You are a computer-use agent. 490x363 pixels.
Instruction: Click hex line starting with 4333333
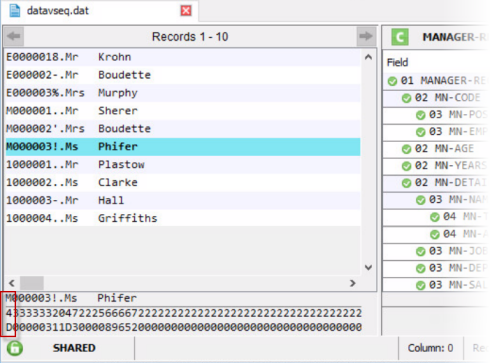[184, 313]
